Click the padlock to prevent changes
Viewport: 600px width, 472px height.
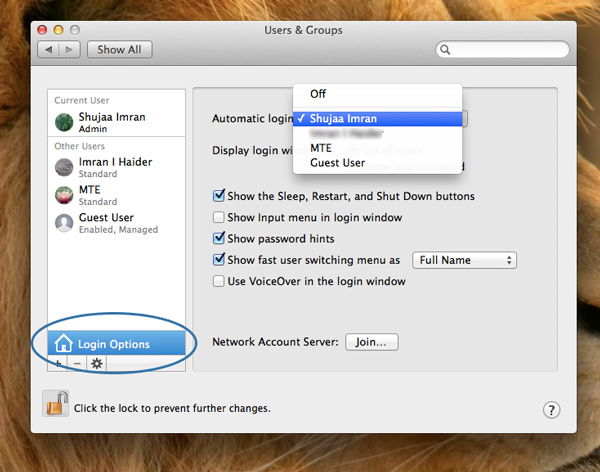56,404
